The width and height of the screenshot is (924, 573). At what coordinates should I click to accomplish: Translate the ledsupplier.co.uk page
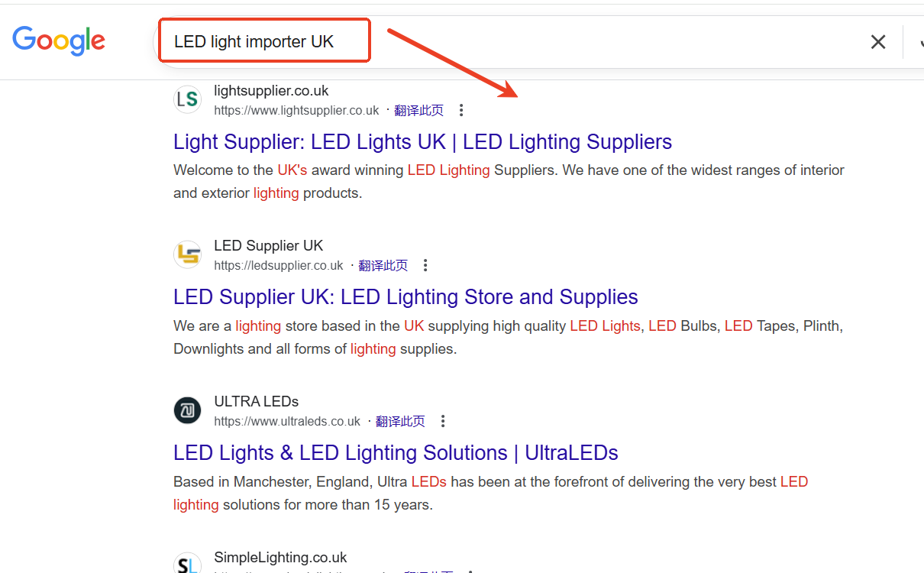pyautogui.click(x=383, y=265)
